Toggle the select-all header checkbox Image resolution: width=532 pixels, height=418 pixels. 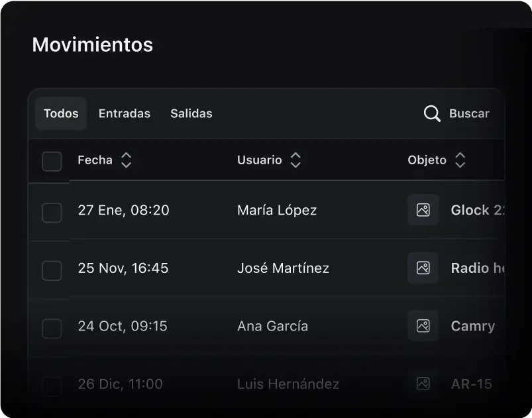(52, 161)
